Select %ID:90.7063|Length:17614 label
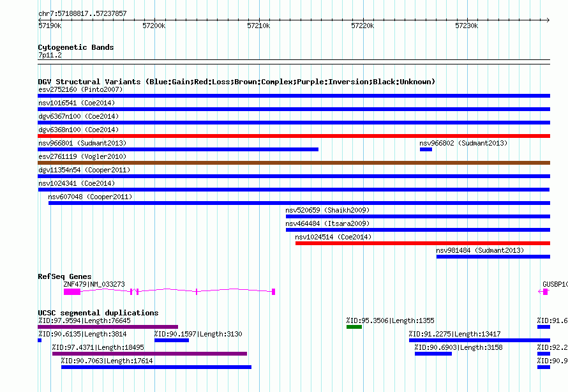 coord(107,361)
